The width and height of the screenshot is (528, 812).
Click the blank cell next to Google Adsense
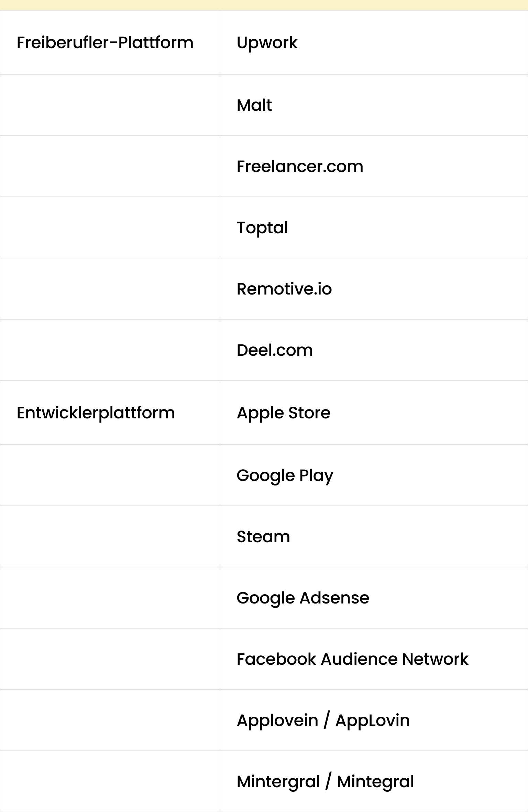(x=110, y=598)
